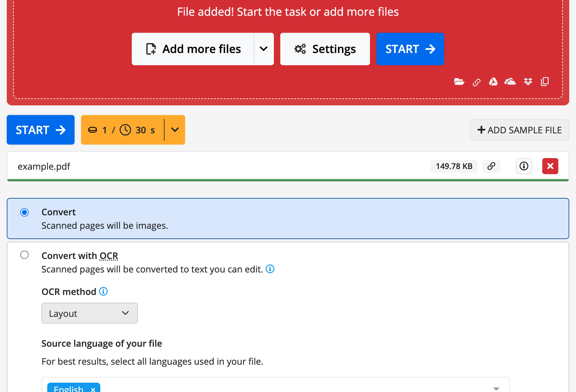Screen dimensions: 576x392
Task: Select the Convert radio option
Action: 24,212
